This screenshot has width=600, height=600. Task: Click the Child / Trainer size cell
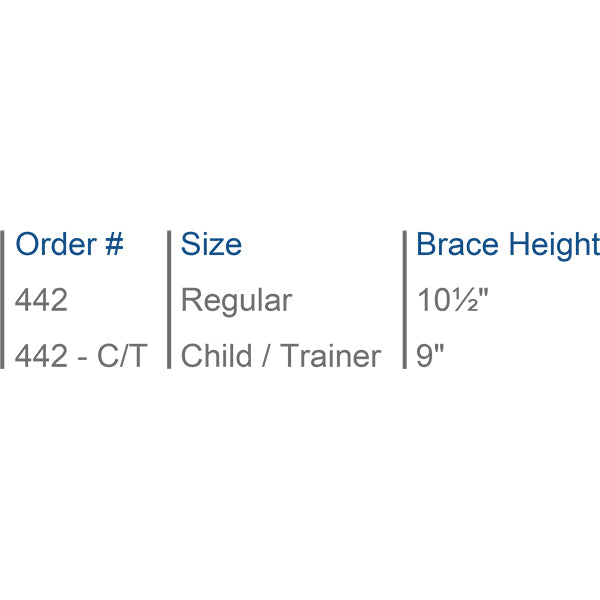281,356
